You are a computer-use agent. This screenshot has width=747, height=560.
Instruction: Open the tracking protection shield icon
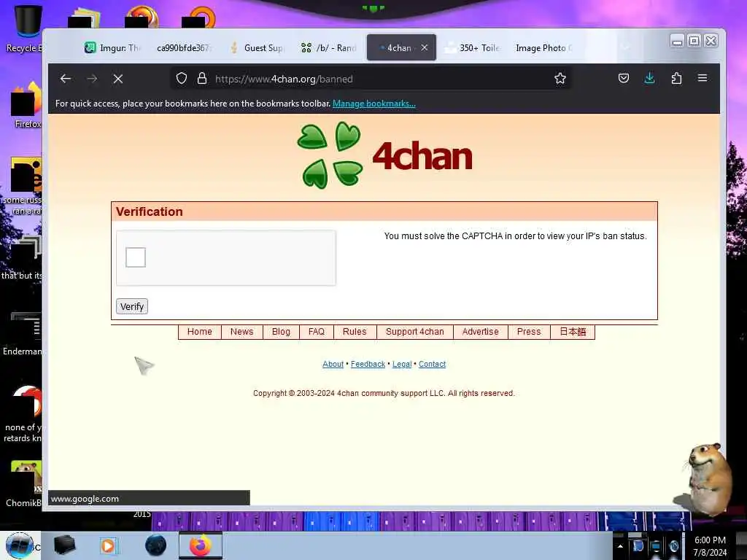coord(182,78)
